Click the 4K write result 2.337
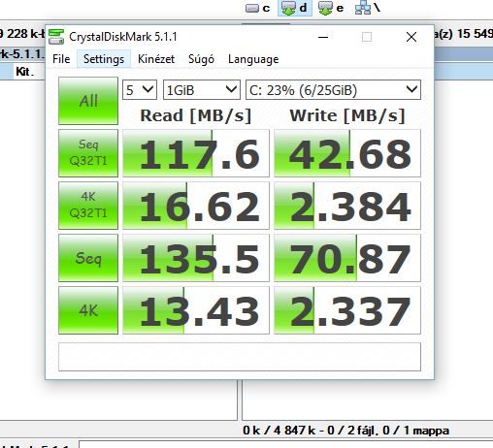 pyautogui.click(x=347, y=310)
